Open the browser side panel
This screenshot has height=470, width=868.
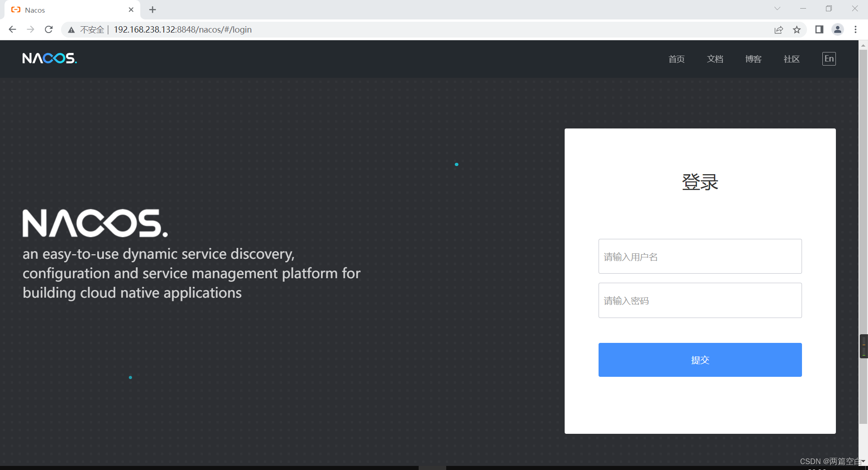tap(819, 29)
